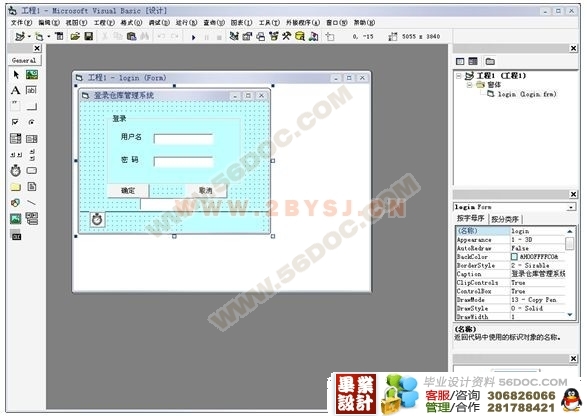
Task: Switch to the 按分类序 properties tab
Action: 505,219
